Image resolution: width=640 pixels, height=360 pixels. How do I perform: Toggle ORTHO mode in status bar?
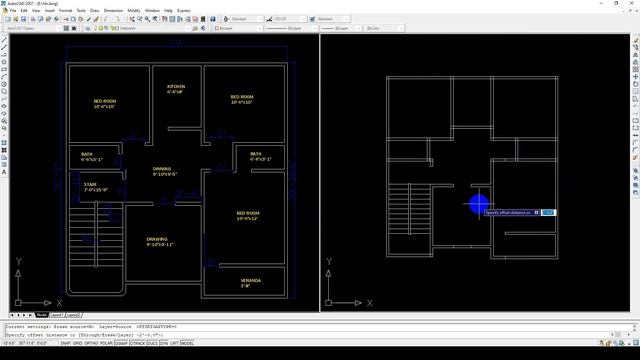pos(91,343)
